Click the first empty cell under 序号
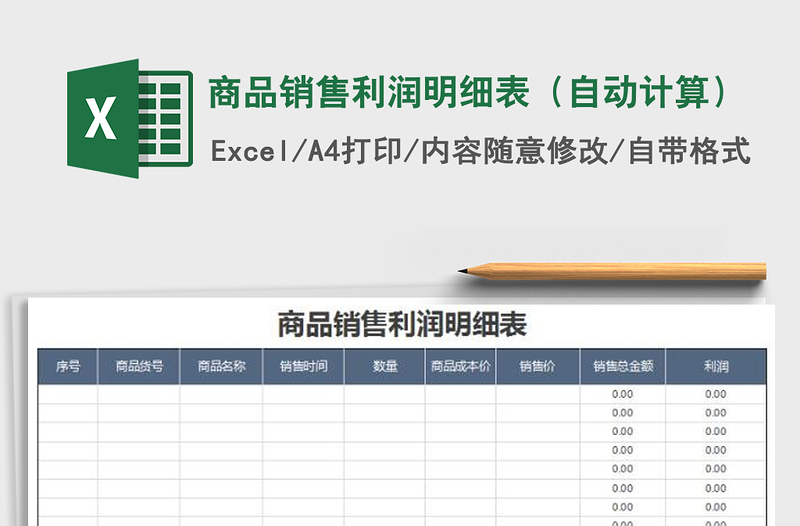 [x=68, y=394]
